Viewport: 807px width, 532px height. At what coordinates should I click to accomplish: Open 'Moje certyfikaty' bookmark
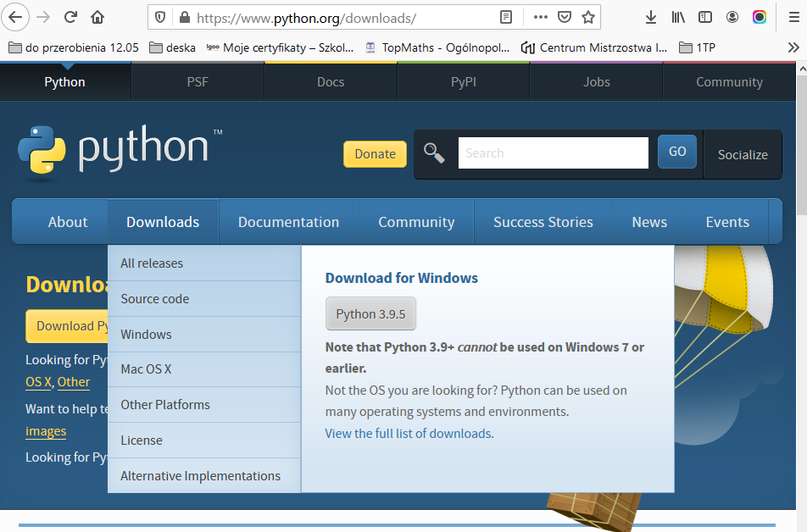(x=280, y=47)
